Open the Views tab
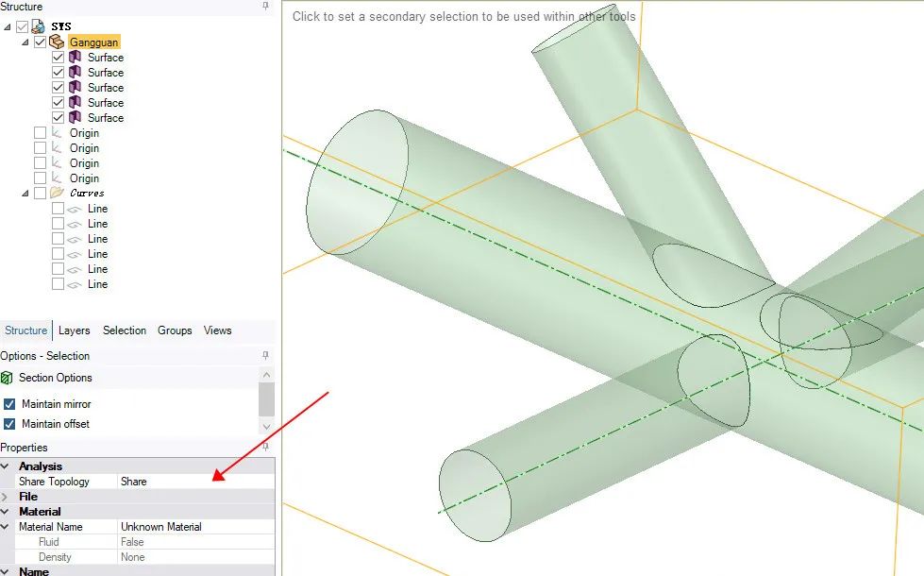 coord(217,330)
